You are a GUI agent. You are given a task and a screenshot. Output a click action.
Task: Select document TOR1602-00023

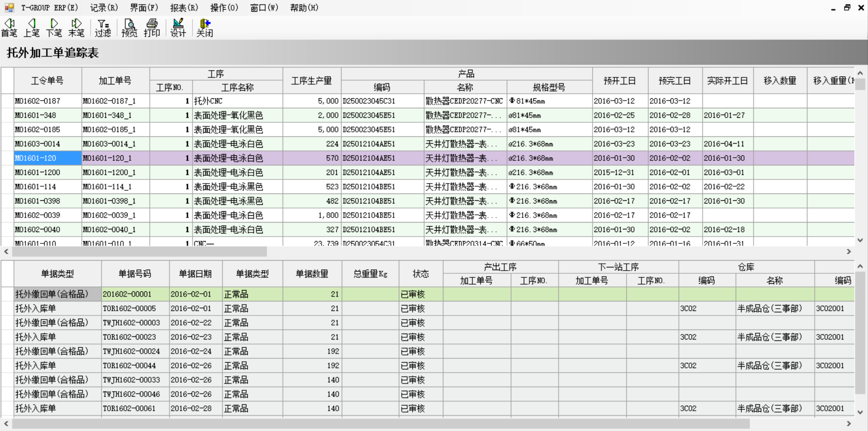[x=135, y=337]
